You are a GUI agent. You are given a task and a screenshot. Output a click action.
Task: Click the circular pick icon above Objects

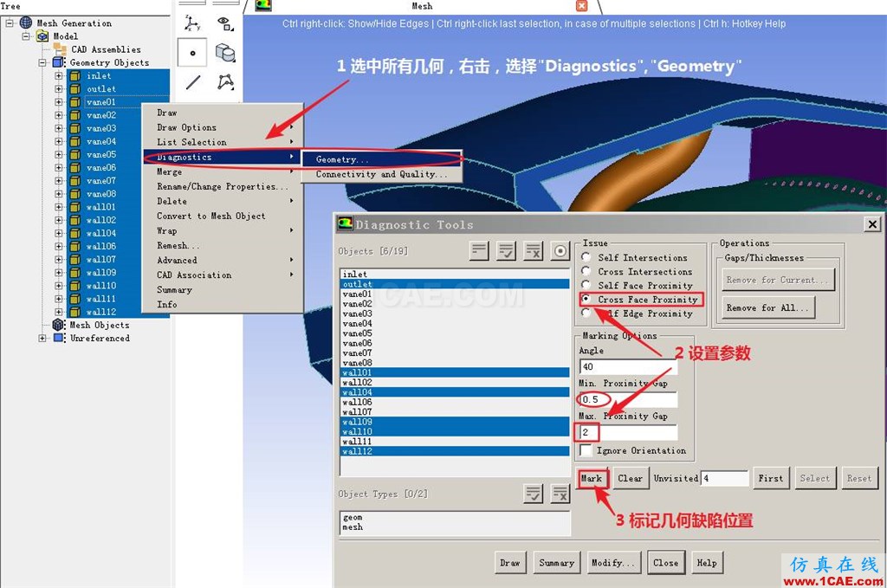click(x=560, y=250)
